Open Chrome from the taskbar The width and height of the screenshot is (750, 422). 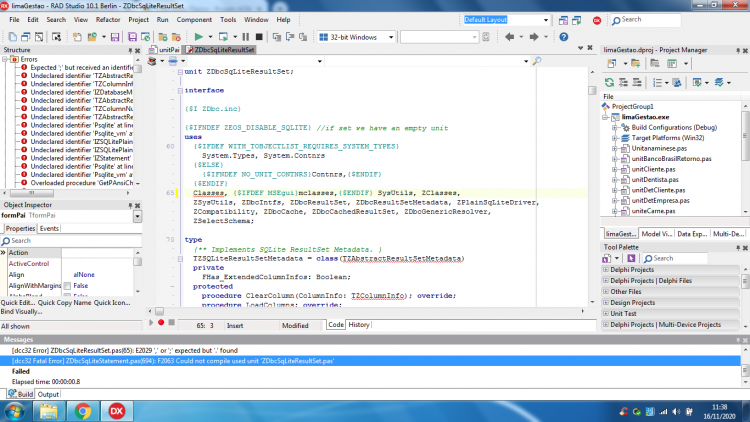click(83, 411)
